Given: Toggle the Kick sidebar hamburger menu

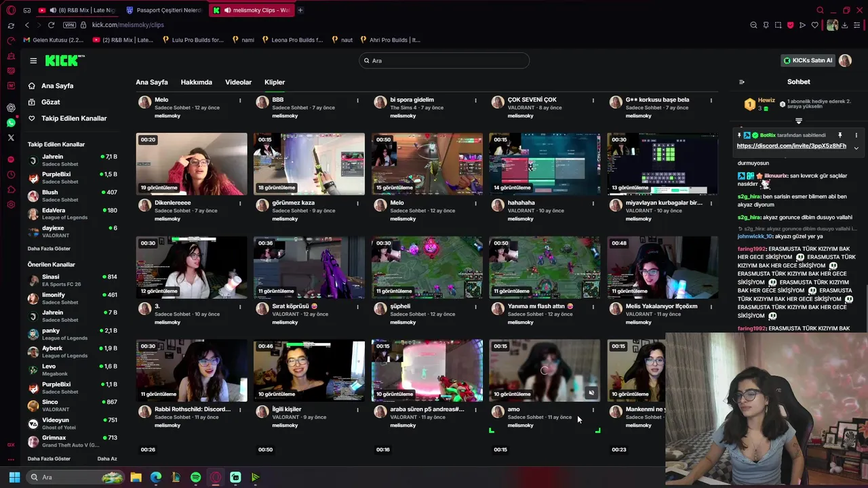Looking at the screenshot, I should pyautogui.click(x=33, y=60).
